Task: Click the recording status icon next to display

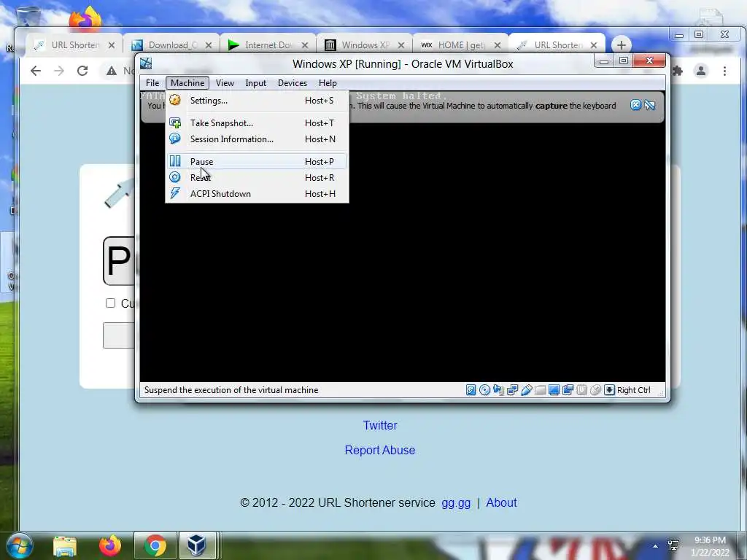Action: (x=568, y=390)
